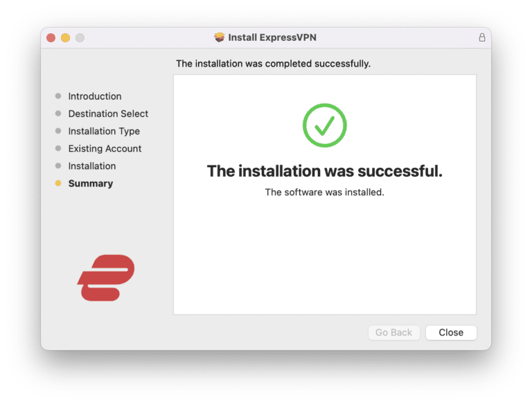Select the Installation Type step
The width and height of the screenshot is (532, 404).
(104, 131)
